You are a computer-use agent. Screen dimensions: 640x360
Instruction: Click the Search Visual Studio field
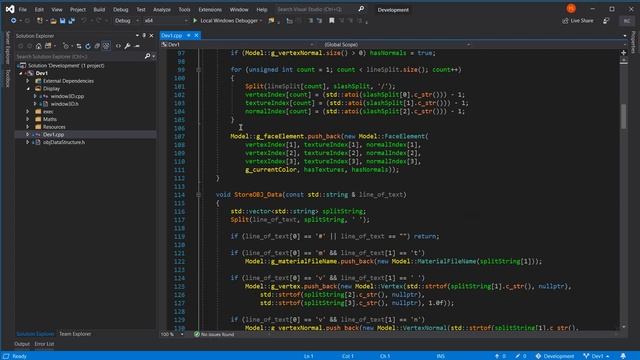[x=316, y=9]
